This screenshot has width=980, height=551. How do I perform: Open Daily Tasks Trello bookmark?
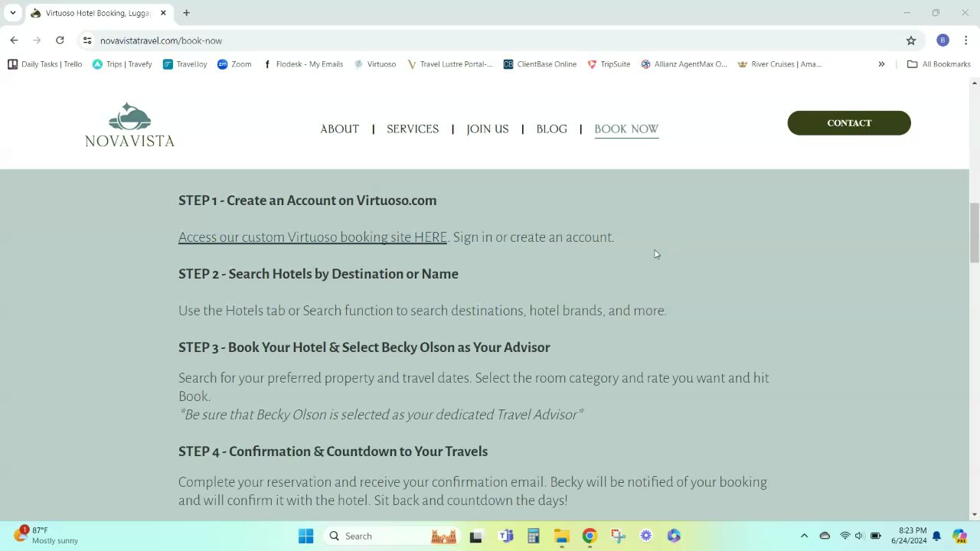tap(44, 64)
